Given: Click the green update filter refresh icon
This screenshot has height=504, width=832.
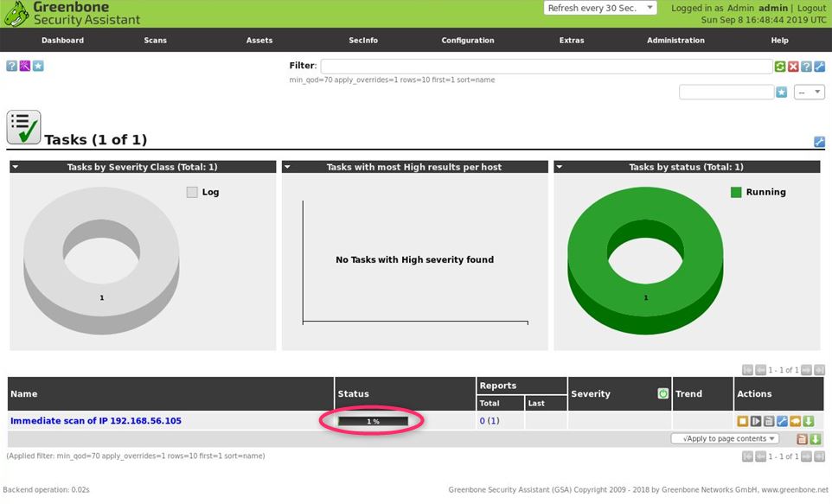Looking at the screenshot, I should (780, 67).
